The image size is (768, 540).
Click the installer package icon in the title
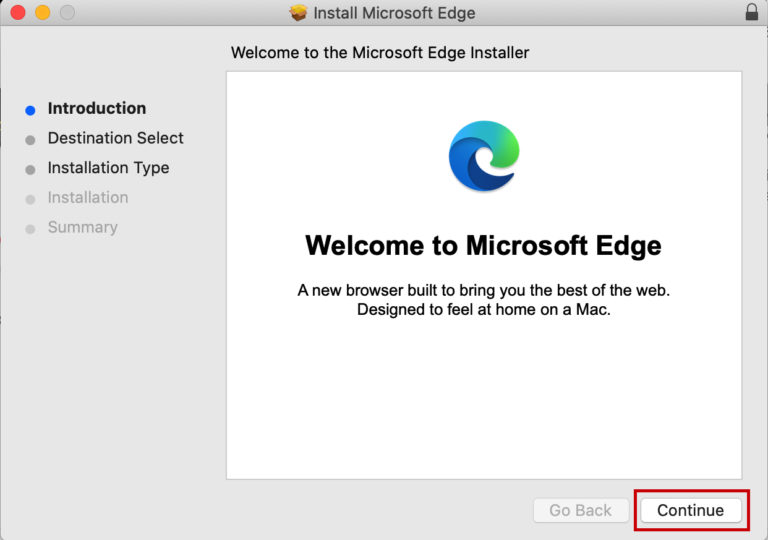pos(298,12)
